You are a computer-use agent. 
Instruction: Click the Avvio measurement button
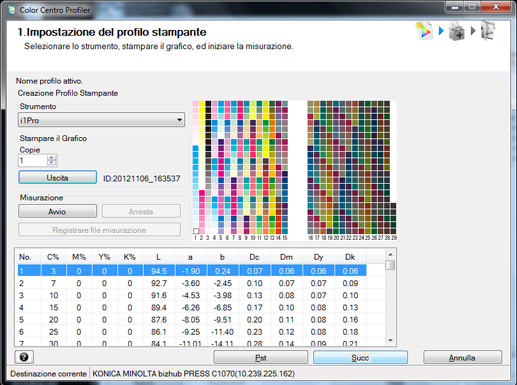tap(58, 211)
